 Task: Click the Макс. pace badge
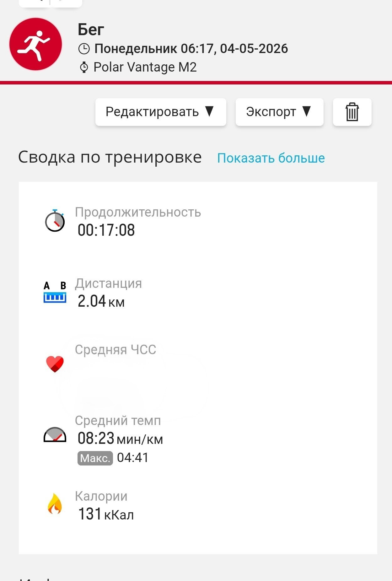point(95,458)
